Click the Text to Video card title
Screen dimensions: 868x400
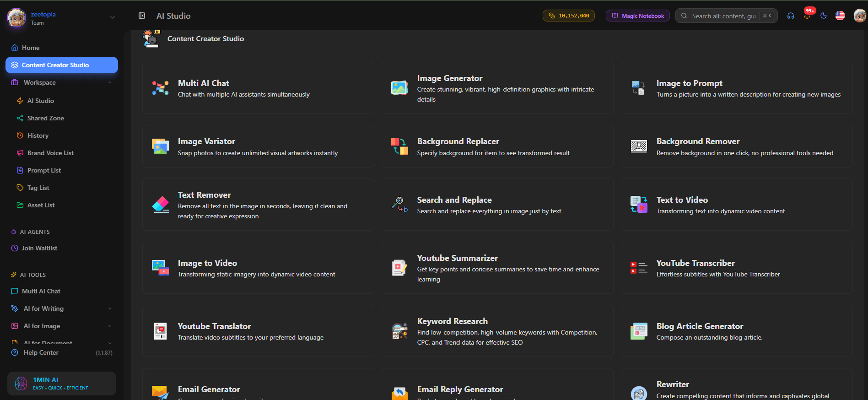(682, 200)
